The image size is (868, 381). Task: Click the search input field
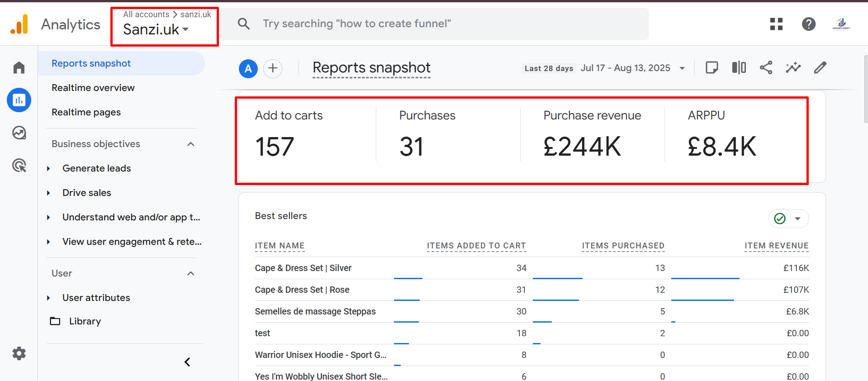tap(434, 24)
